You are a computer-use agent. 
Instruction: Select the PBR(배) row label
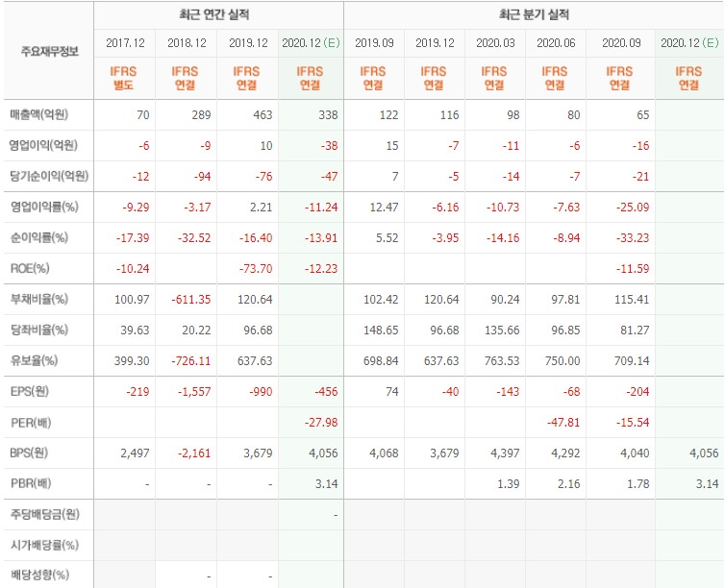[x=31, y=483]
